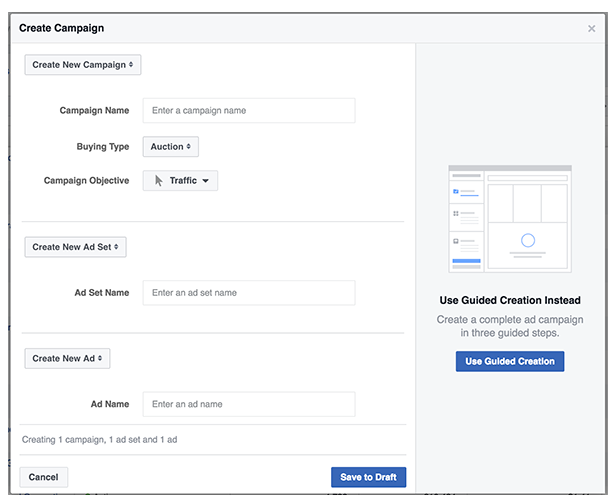This screenshot has width=615, height=503.
Task: Click the blue circle in guided illustration
Action: [528, 240]
